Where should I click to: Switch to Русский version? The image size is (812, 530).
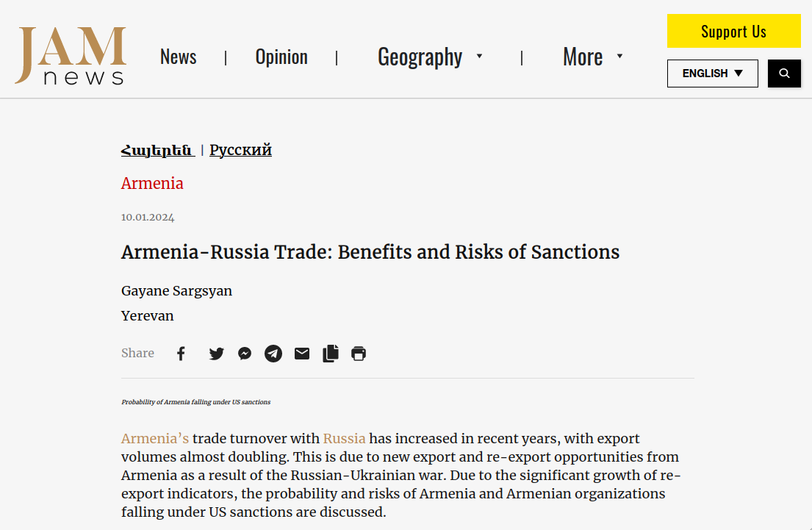pyautogui.click(x=240, y=150)
